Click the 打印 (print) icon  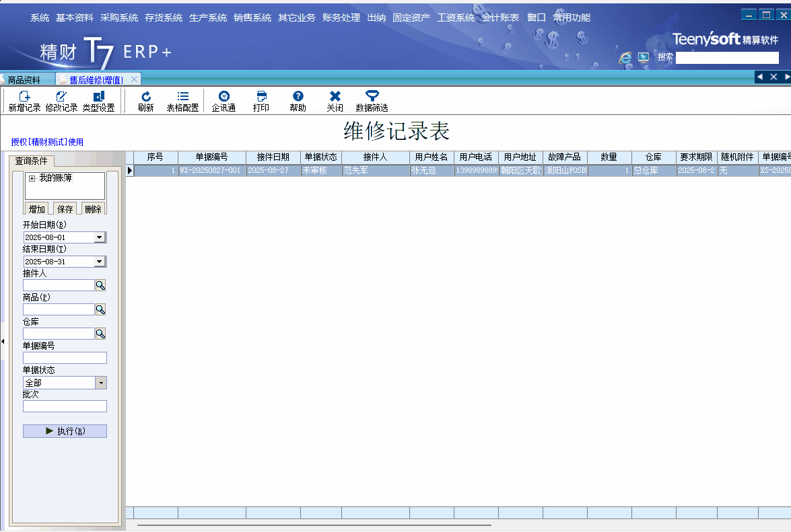[261, 97]
